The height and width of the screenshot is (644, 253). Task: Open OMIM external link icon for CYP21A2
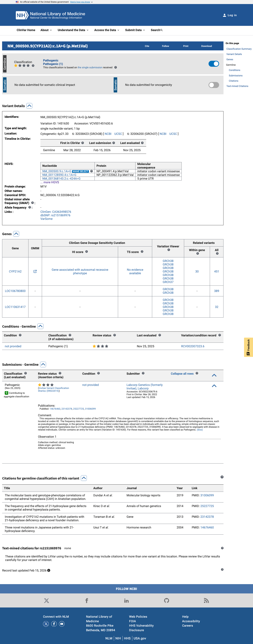(x=35, y=271)
